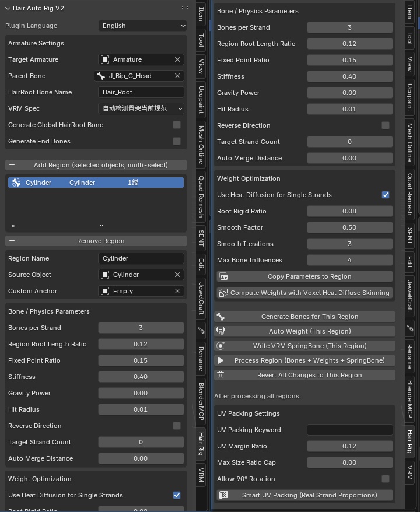Open the VRM Spec dropdown
This screenshot has height=512, width=420.
click(x=141, y=108)
